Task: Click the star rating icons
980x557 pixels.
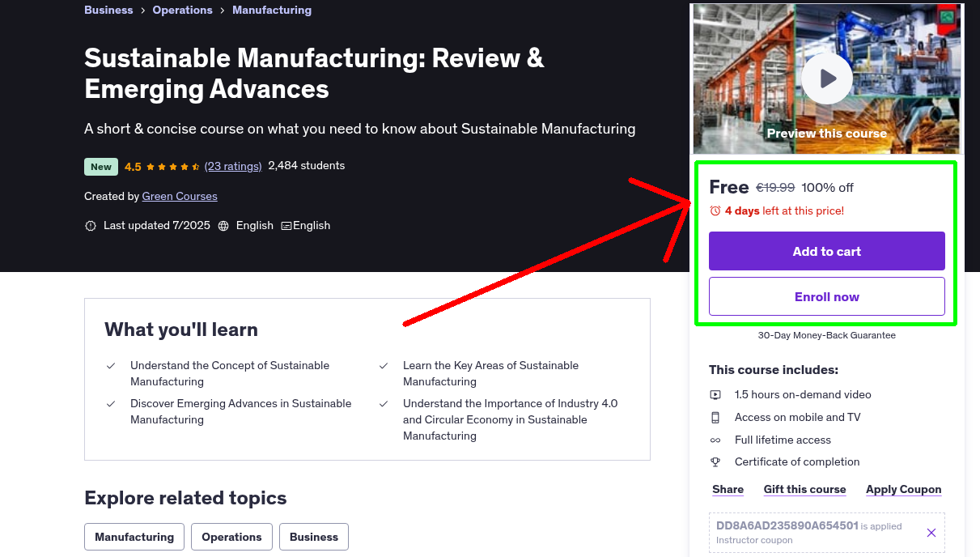Action: click(x=173, y=167)
